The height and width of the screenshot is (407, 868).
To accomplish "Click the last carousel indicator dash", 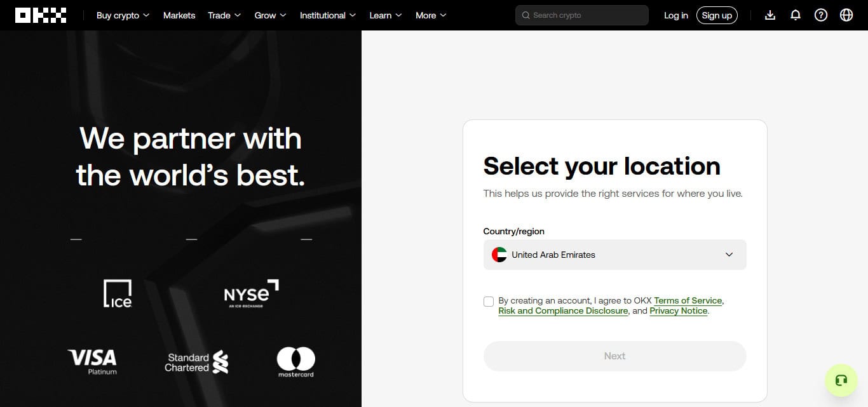I will pos(306,239).
